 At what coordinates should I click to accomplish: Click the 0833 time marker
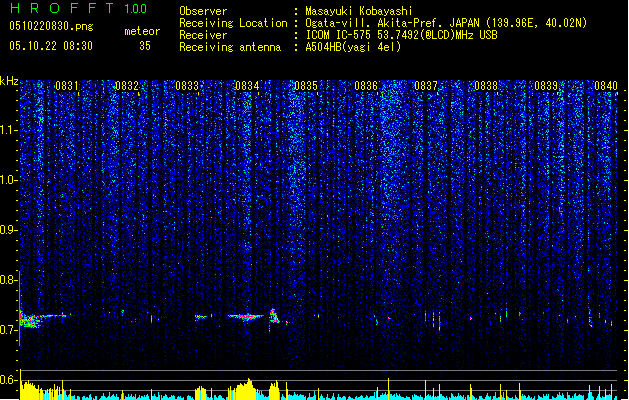tap(187, 86)
